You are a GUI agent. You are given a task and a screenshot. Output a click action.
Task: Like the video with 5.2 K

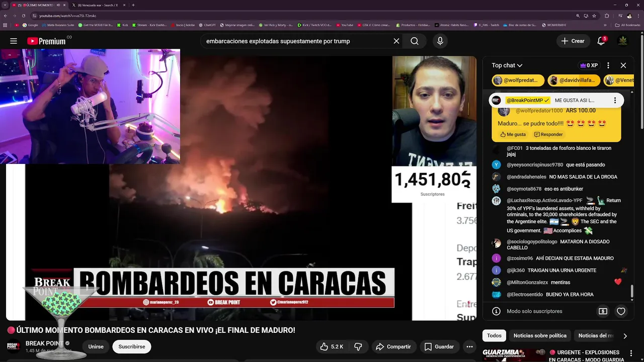click(x=332, y=346)
